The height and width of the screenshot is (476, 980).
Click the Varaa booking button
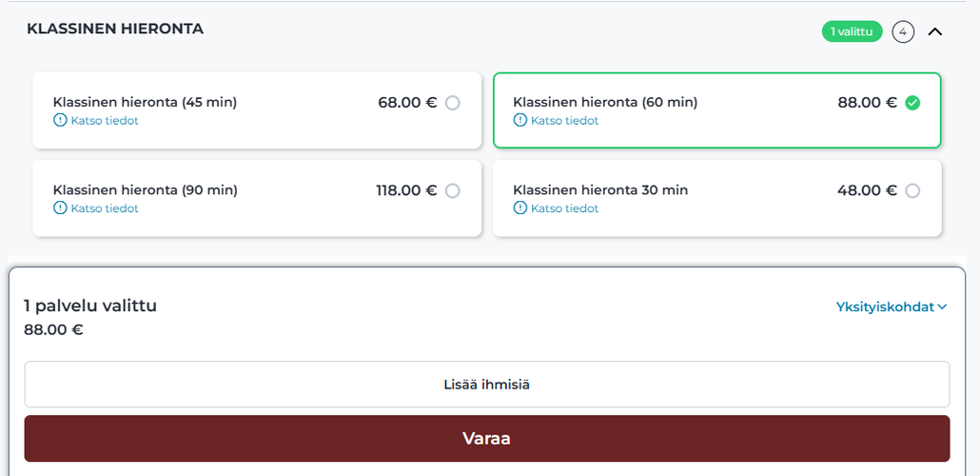(x=487, y=439)
